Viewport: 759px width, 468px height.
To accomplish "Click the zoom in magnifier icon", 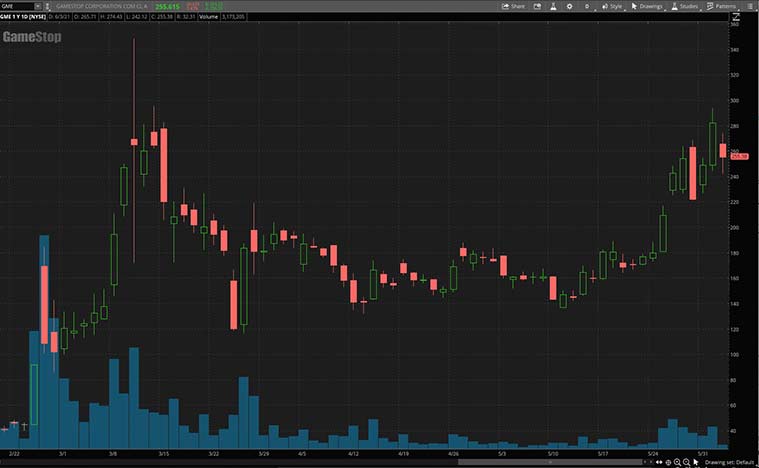I will pos(677,462).
